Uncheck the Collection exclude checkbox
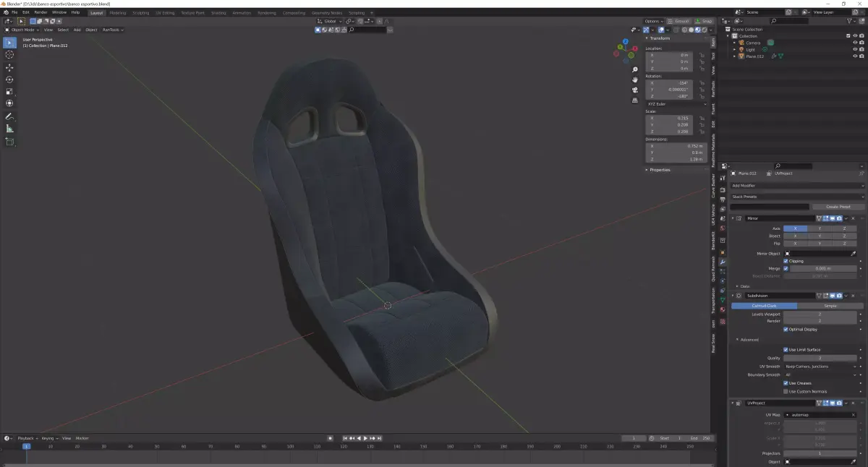This screenshot has width=868, height=467. point(848,35)
